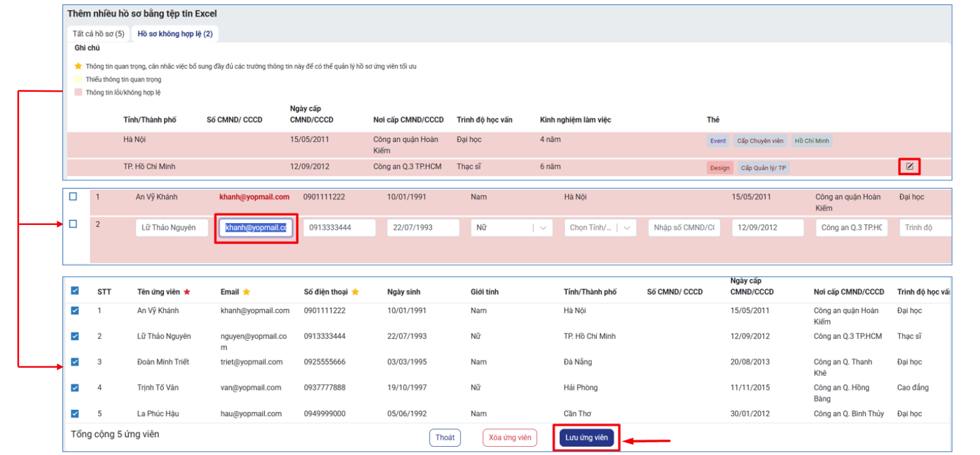The height and width of the screenshot is (455, 980).
Task: Click the green Hồ Chí Minh tag
Action: 812,141
